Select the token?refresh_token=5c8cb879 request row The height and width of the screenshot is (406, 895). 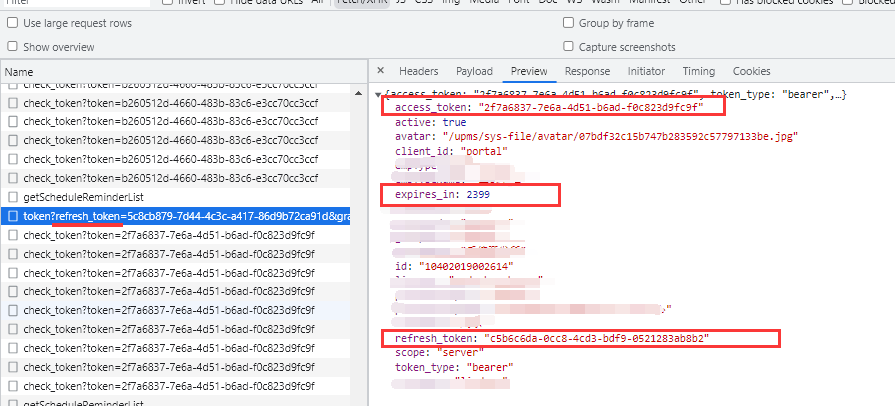click(176, 216)
